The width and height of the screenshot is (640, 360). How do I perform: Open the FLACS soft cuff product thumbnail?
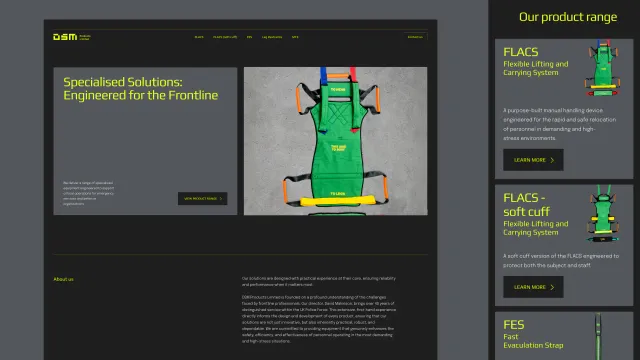point(603,213)
